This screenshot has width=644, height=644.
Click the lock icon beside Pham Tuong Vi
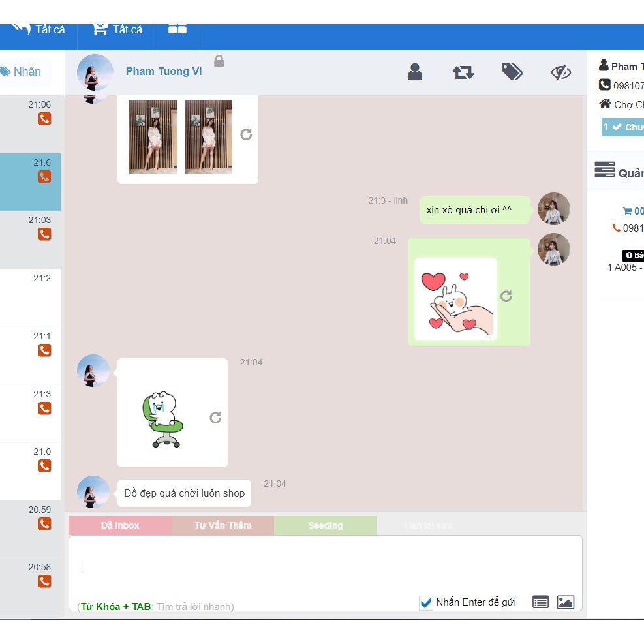pos(219,61)
